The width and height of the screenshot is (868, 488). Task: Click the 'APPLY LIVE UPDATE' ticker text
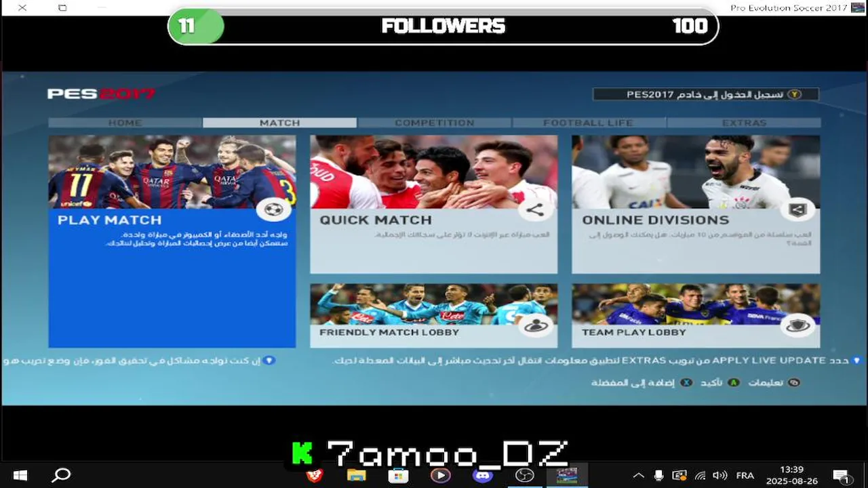pos(768,361)
